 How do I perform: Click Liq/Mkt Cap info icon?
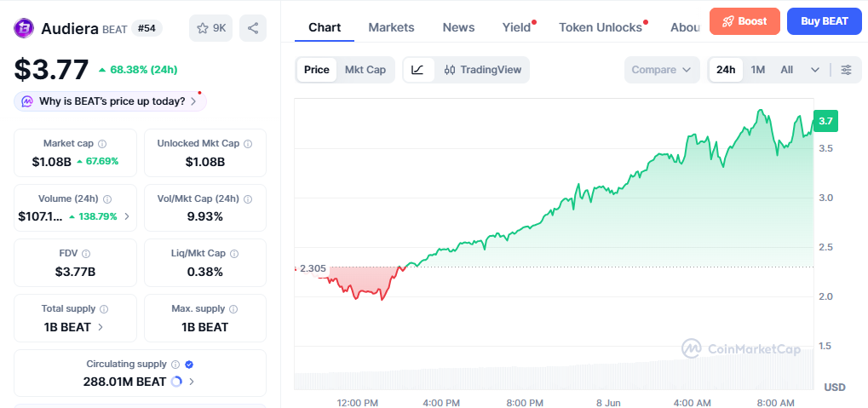point(234,254)
